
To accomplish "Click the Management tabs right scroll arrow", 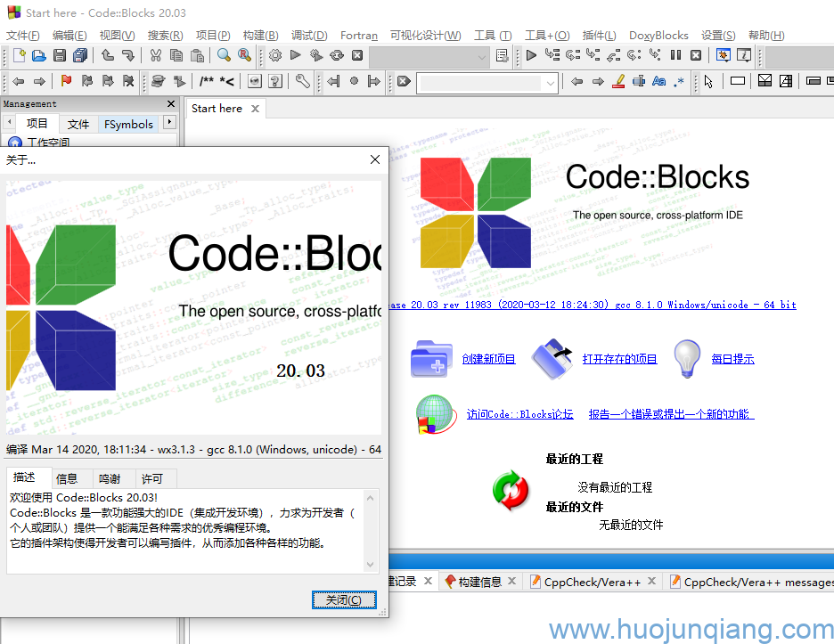I will pyautogui.click(x=169, y=122).
